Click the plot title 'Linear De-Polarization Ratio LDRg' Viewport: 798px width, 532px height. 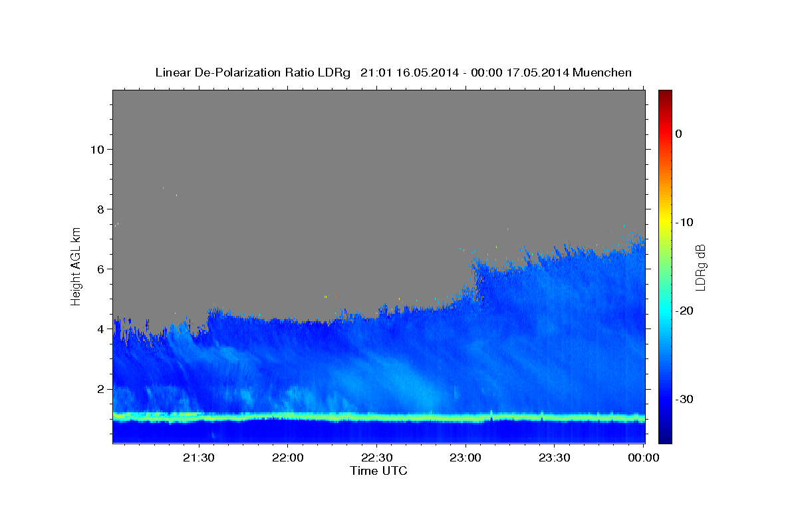pyautogui.click(x=253, y=72)
